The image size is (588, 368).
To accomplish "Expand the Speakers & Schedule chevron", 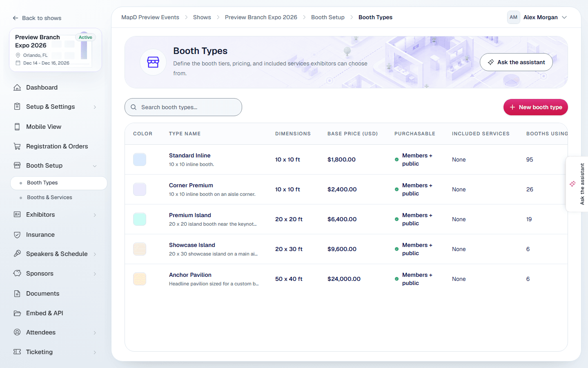I will (x=95, y=254).
